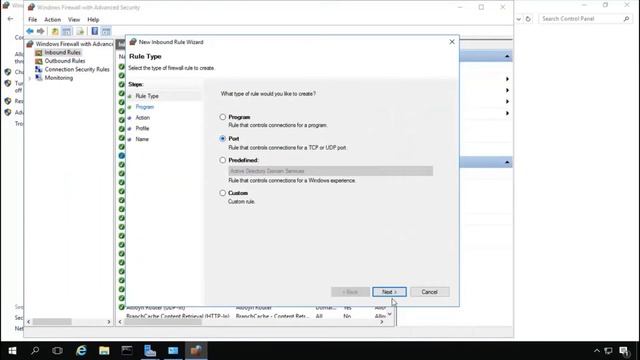The image size is (640, 360).
Task: Click the rules list horizontal scrollbar thumb
Action: (x=163, y=322)
